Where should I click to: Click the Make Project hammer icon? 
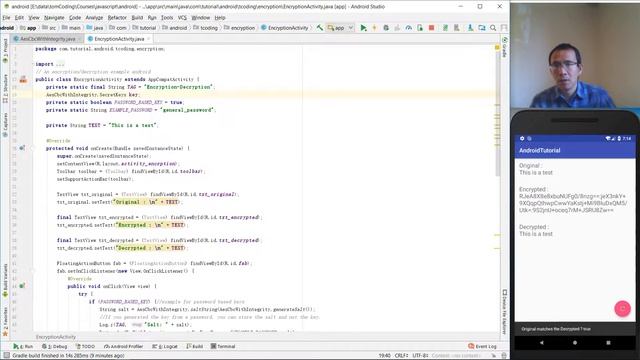pyautogui.click(x=320, y=28)
